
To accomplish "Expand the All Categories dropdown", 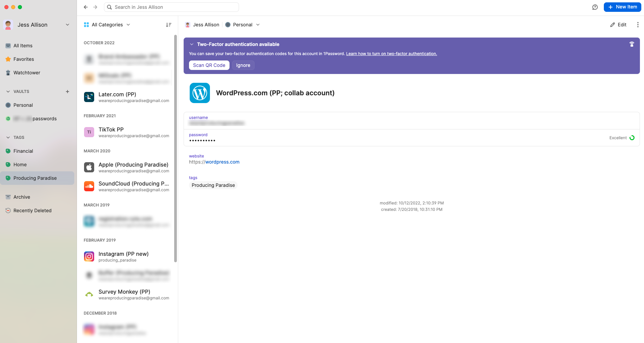I will tap(107, 25).
